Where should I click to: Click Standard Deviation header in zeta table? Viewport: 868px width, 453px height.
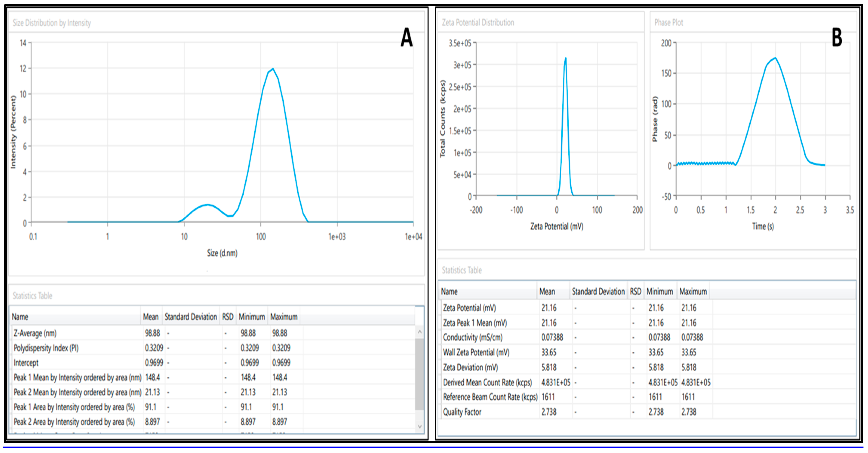click(x=598, y=291)
